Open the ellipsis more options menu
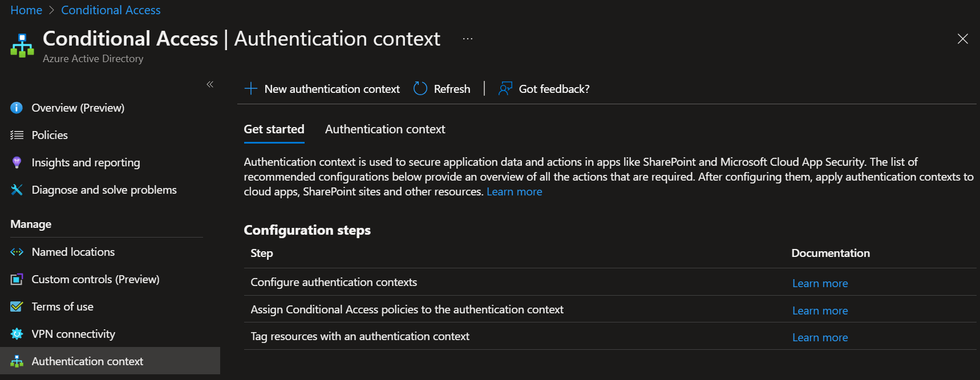Image resolution: width=980 pixels, height=380 pixels. click(x=468, y=39)
